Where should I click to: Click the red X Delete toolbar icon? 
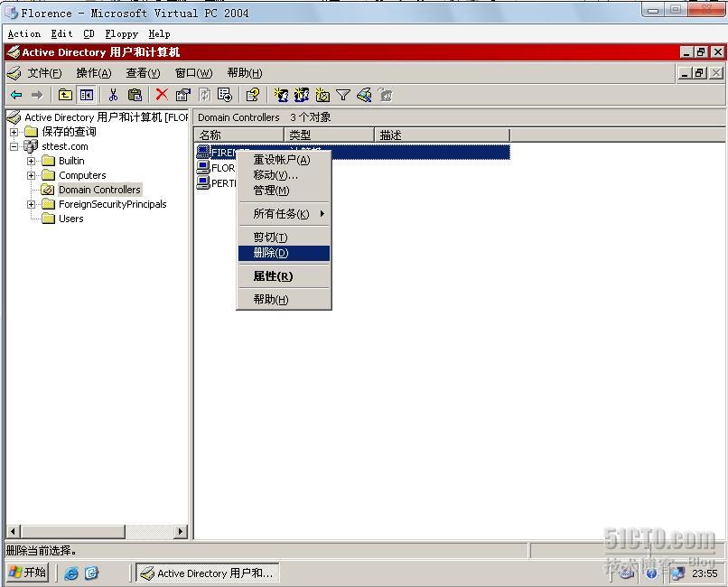[162, 95]
